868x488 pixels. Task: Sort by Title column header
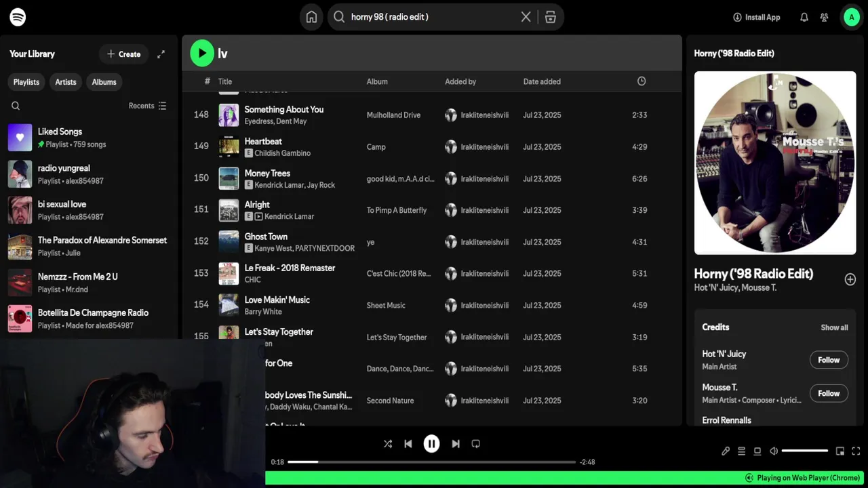point(225,81)
